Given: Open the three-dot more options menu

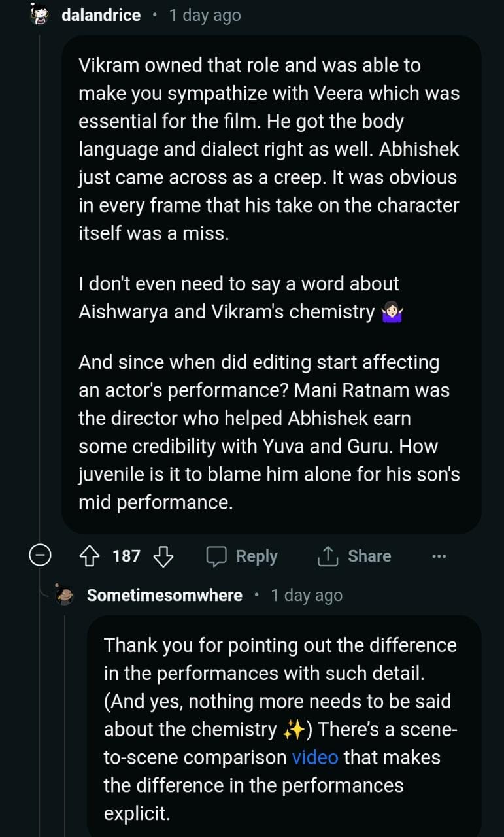Looking at the screenshot, I should pyautogui.click(x=439, y=556).
